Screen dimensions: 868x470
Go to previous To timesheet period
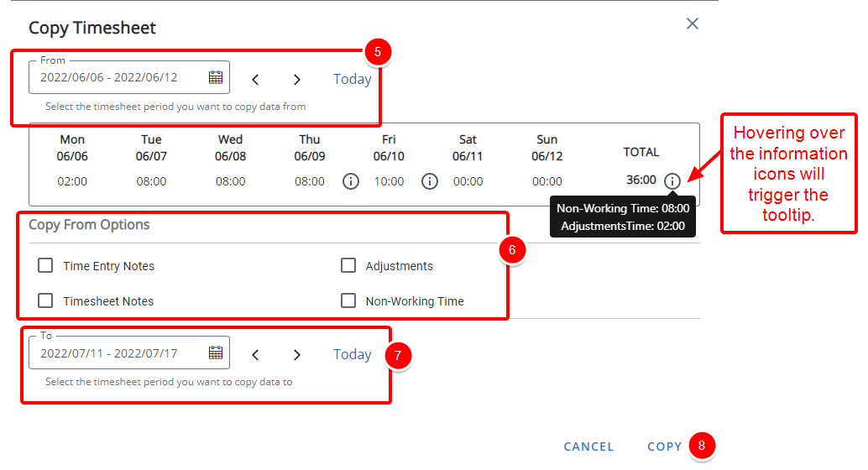[x=255, y=355]
